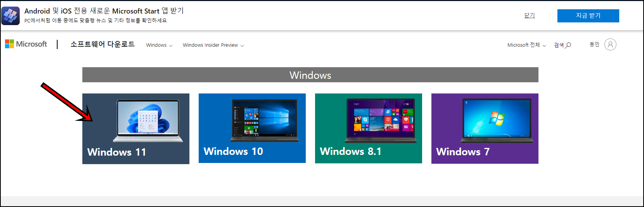The height and width of the screenshot is (207, 644).
Task: Click the Windows section header bar
Action: pyautogui.click(x=310, y=75)
